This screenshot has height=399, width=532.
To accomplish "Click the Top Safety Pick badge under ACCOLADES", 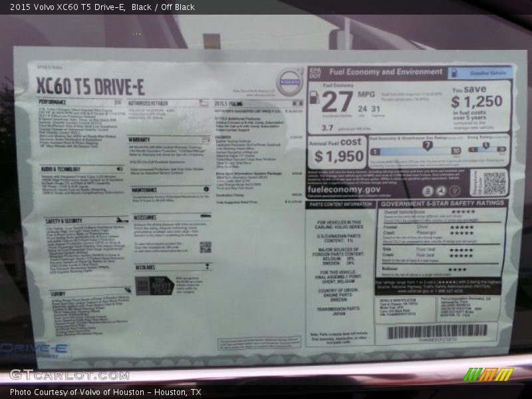I will coord(155,286).
